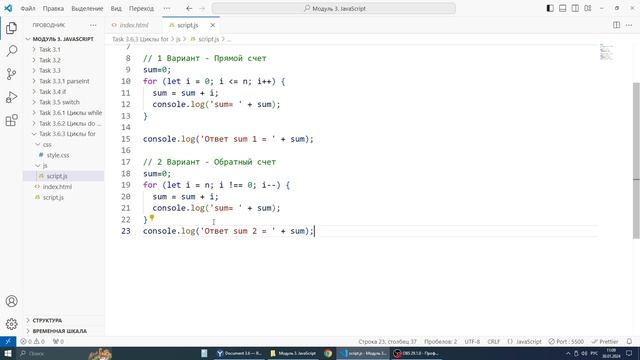Change line ending via CRLF status item
This screenshot has height=360, width=640.
(x=493, y=341)
